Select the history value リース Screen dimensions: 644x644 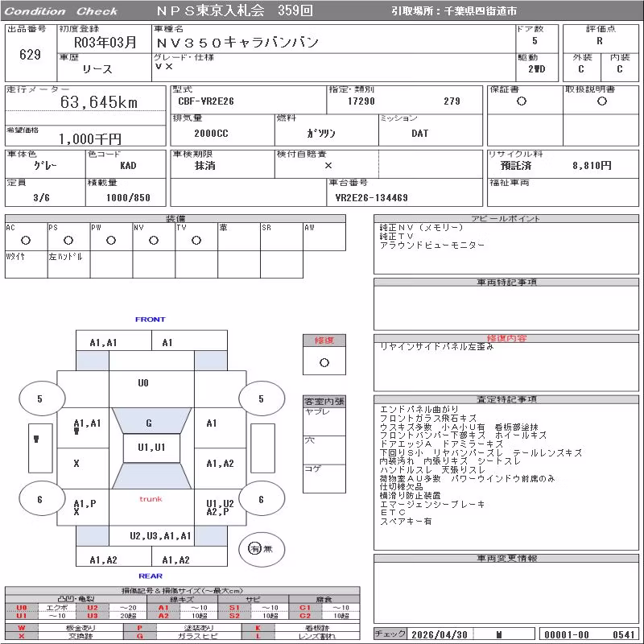[x=97, y=69]
